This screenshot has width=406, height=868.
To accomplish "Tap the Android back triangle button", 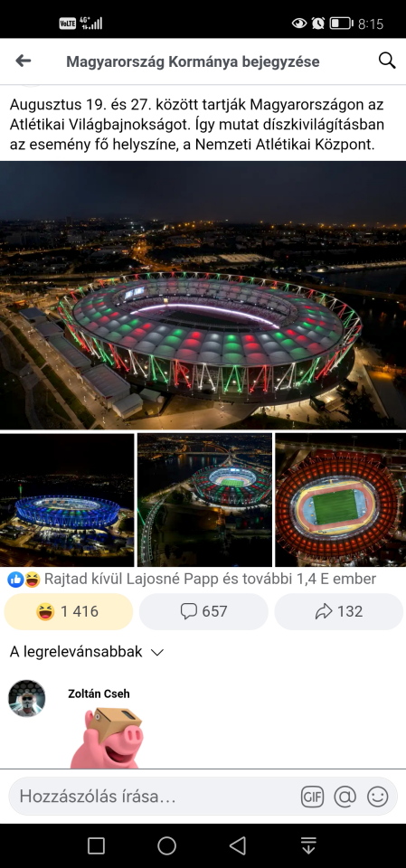I will [x=238, y=846].
